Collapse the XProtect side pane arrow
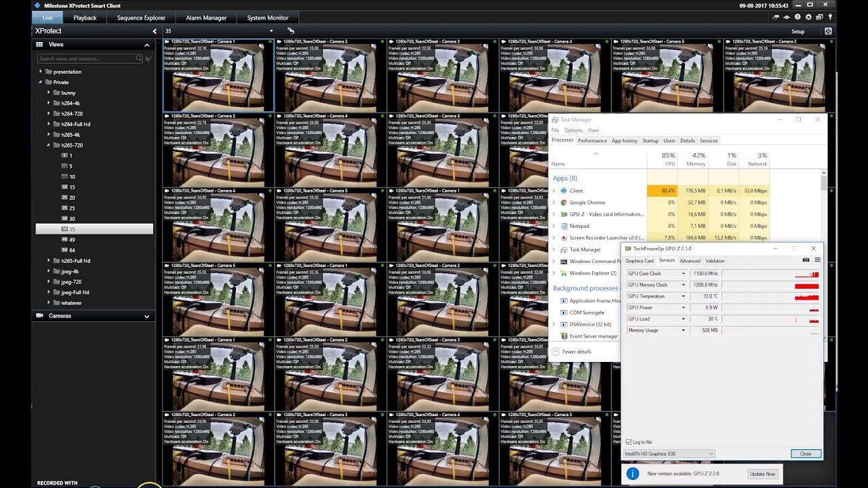This screenshot has height=488, width=868. click(x=154, y=31)
